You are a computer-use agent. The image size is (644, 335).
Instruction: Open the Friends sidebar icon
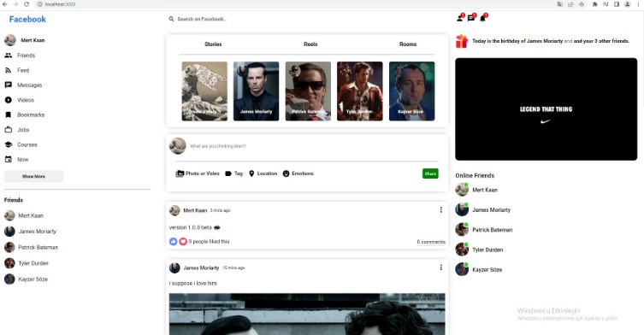[9, 56]
